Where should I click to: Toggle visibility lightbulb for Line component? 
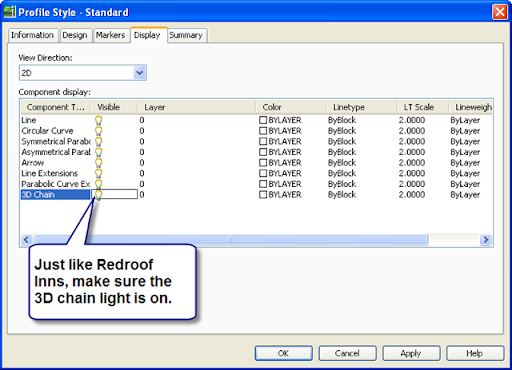point(98,120)
